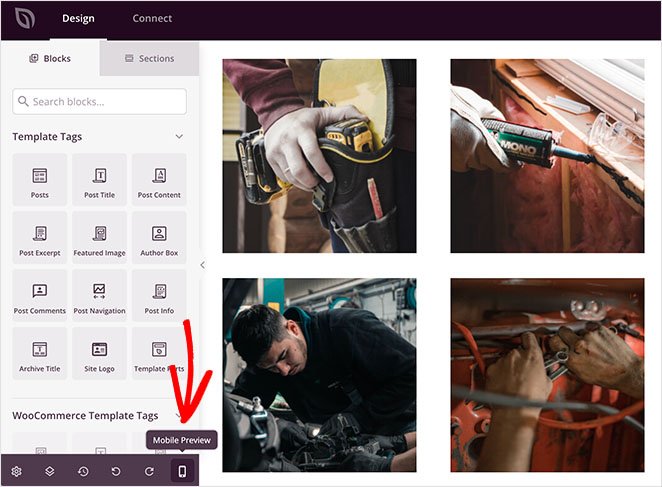
Task: Select the Post Title block
Action: [x=99, y=180]
